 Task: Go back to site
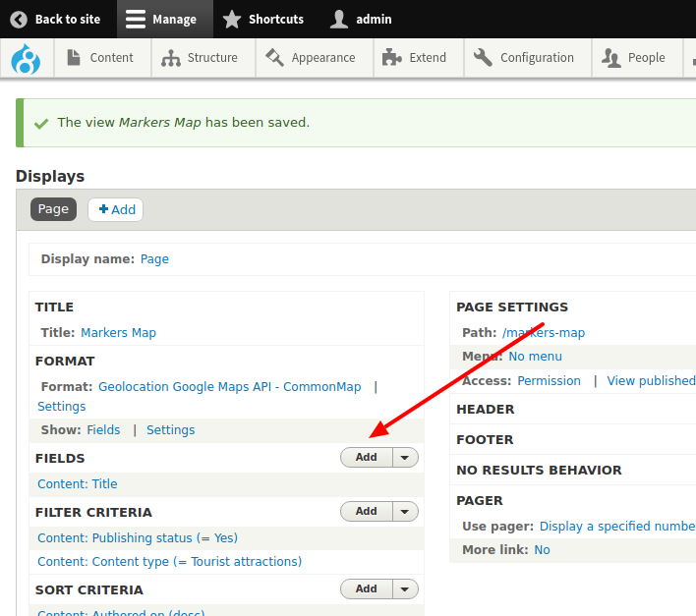coord(55,19)
